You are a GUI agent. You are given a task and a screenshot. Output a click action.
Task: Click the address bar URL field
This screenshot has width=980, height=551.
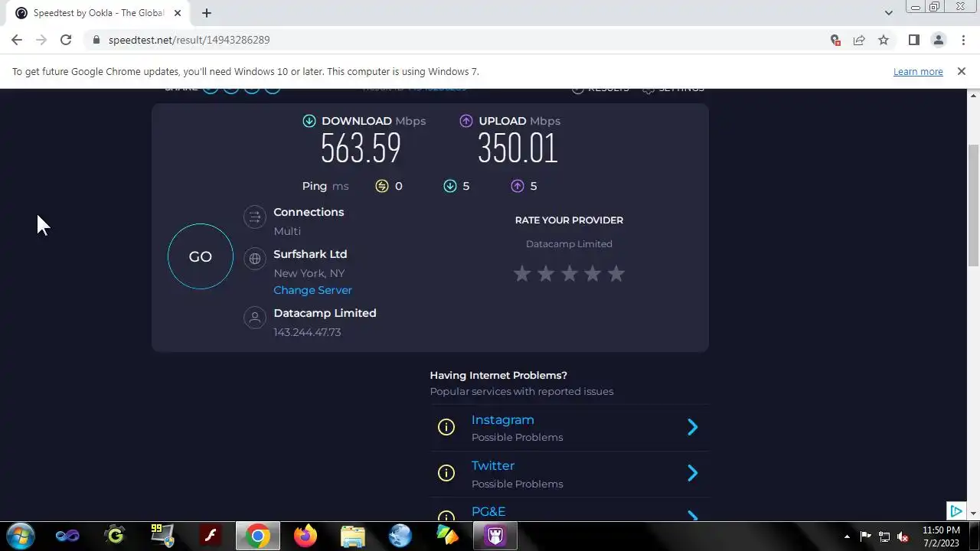(x=459, y=40)
